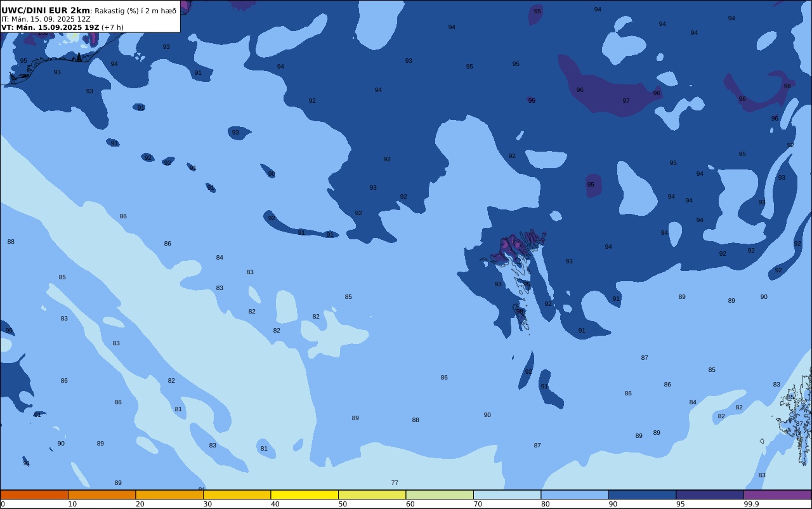
Task: Click the humidity value 97 on the map
Action: click(x=626, y=101)
